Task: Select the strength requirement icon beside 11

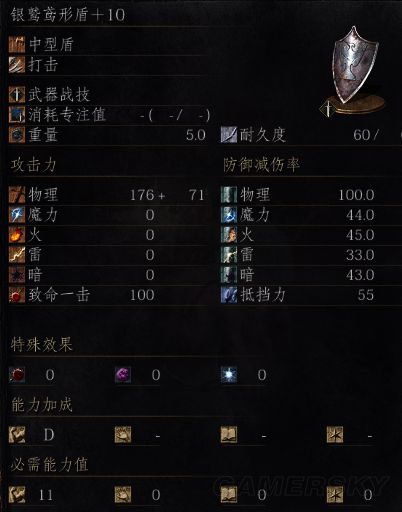Action: pos(17,495)
